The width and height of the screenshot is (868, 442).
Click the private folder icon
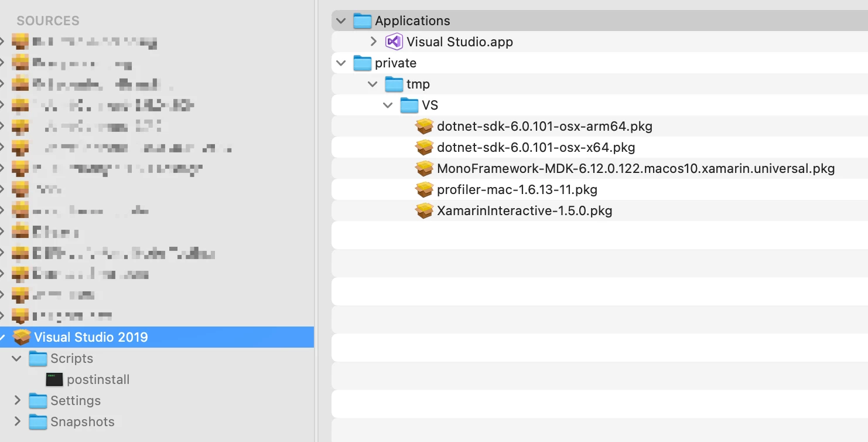pyautogui.click(x=363, y=63)
